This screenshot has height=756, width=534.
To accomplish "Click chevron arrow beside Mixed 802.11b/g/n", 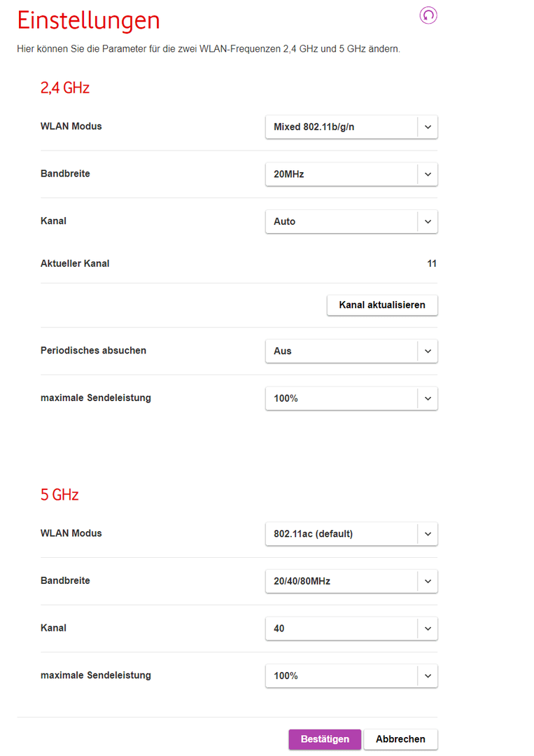I will click(428, 127).
